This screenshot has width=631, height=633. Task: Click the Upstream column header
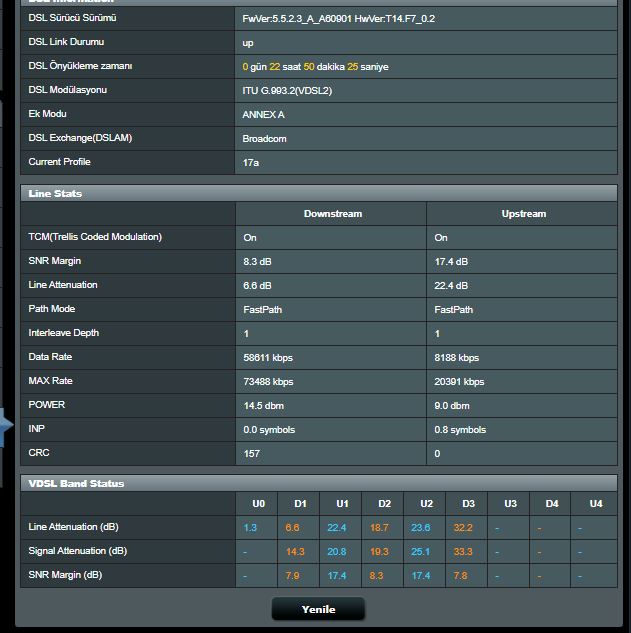(524, 214)
